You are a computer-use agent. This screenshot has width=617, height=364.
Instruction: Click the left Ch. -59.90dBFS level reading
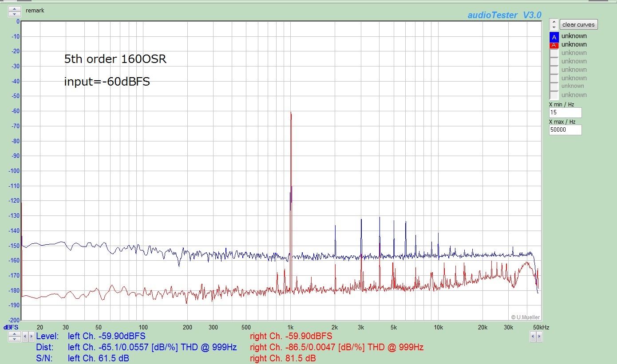coord(107,337)
